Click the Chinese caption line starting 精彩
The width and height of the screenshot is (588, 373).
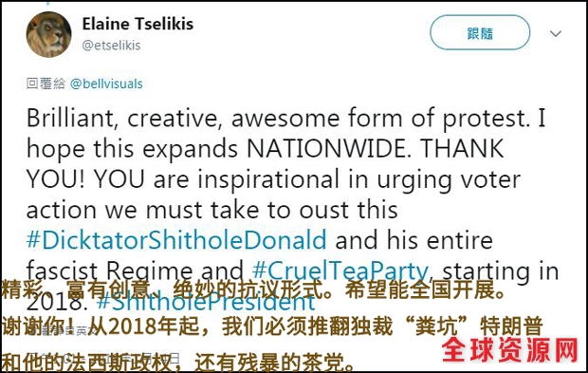tap(254, 289)
